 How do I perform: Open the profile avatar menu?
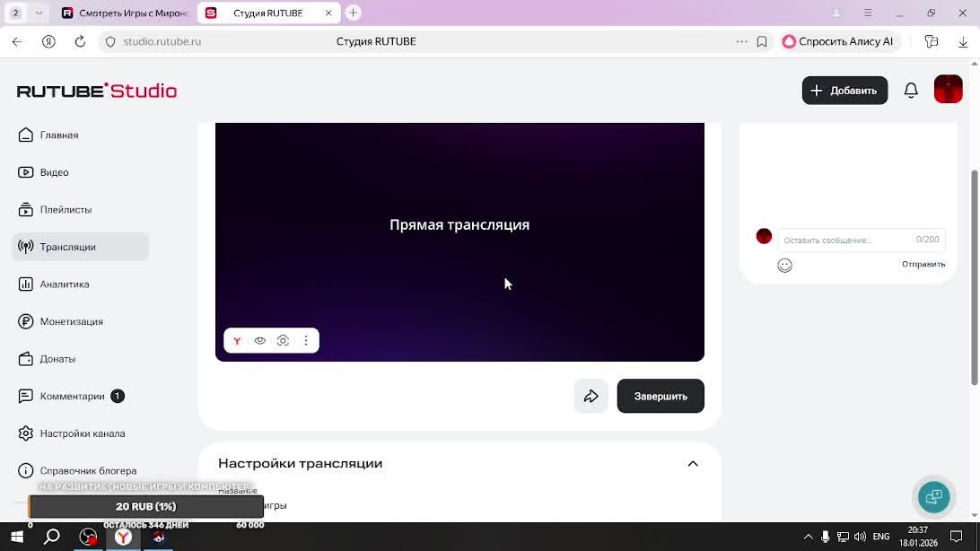(948, 90)
